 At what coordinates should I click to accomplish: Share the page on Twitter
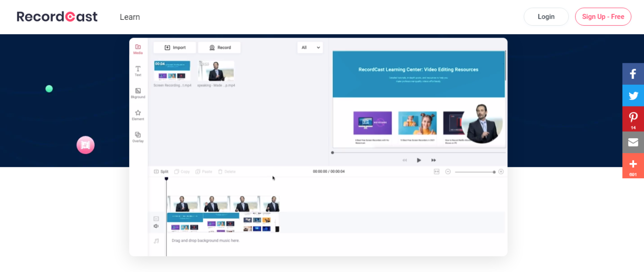[x=633, y=96]
